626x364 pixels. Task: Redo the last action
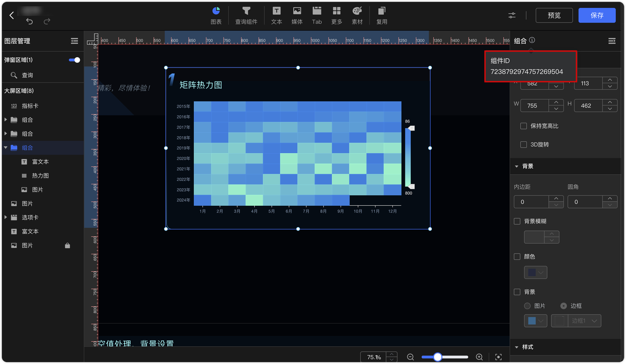[x=47, y=21]
